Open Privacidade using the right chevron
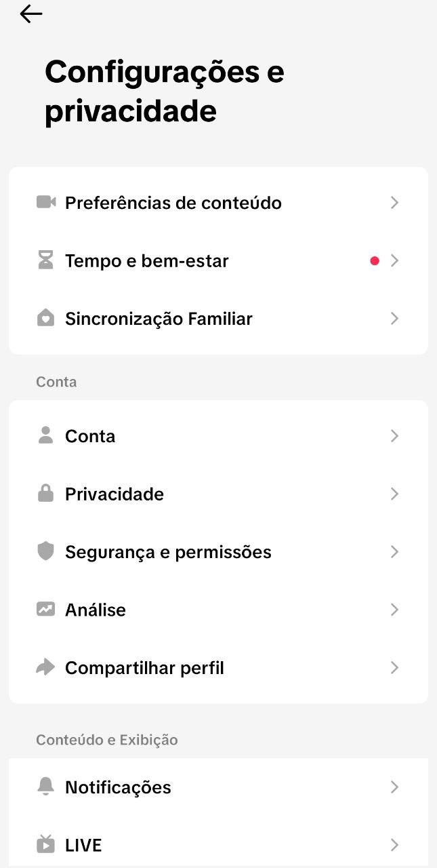Image resolution: width=437 pixels, height=868 pixels. coord(395,494)
